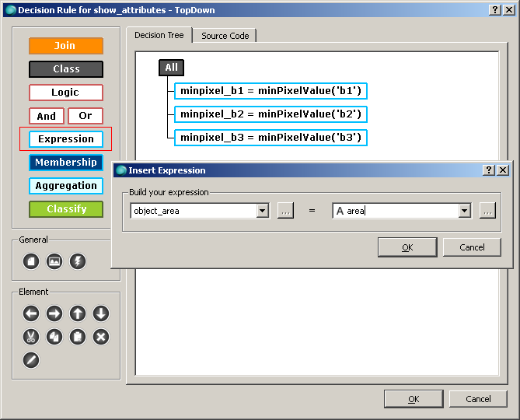Edit element using the pencil icon

[x=31, y=360]
